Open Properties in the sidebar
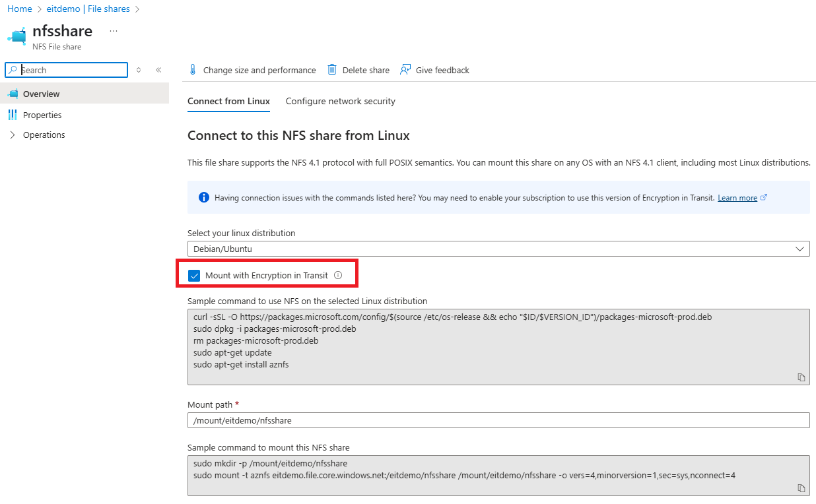The height and width of the screenshot is (504, 816). click(42, 115)
